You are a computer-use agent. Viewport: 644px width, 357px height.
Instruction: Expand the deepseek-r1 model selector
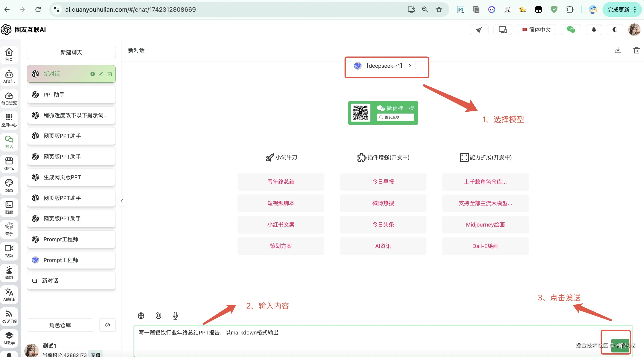click(x=383, y=66)
